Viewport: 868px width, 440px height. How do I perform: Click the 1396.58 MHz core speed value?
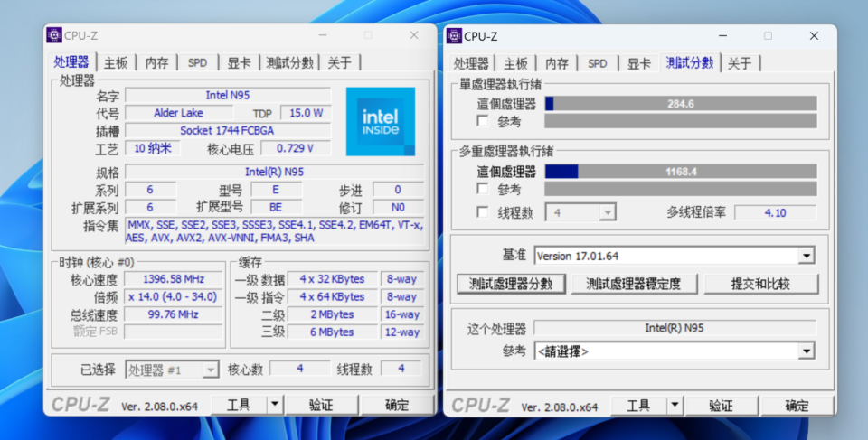[x=174, y=279]
